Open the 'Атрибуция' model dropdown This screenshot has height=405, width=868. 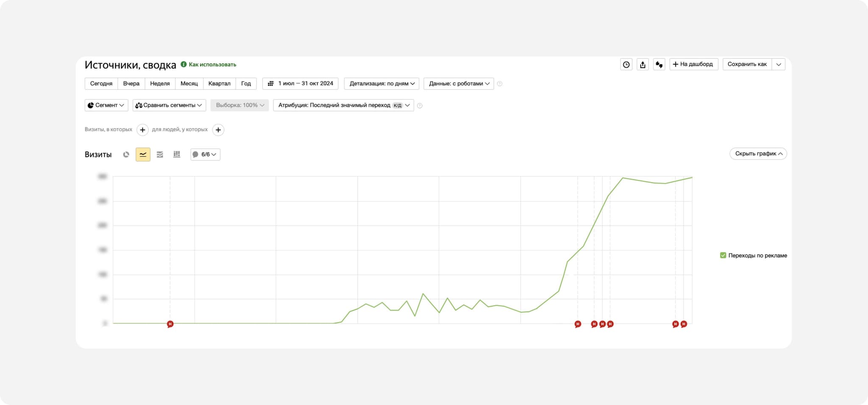343,105
